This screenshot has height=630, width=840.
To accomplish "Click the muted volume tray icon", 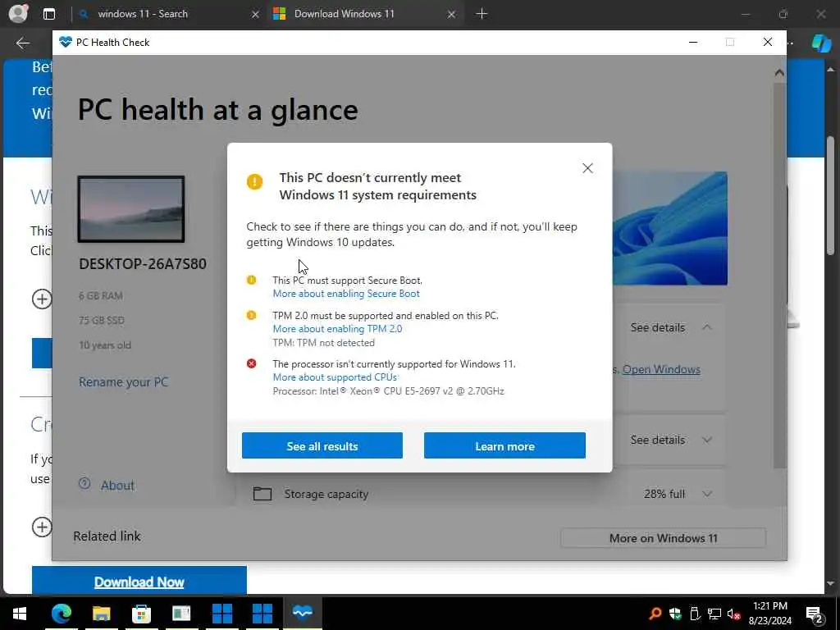I will (733, 614).
